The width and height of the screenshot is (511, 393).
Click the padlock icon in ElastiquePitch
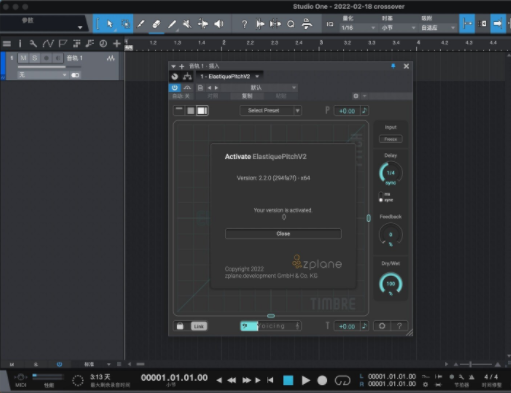click(180, 326)
